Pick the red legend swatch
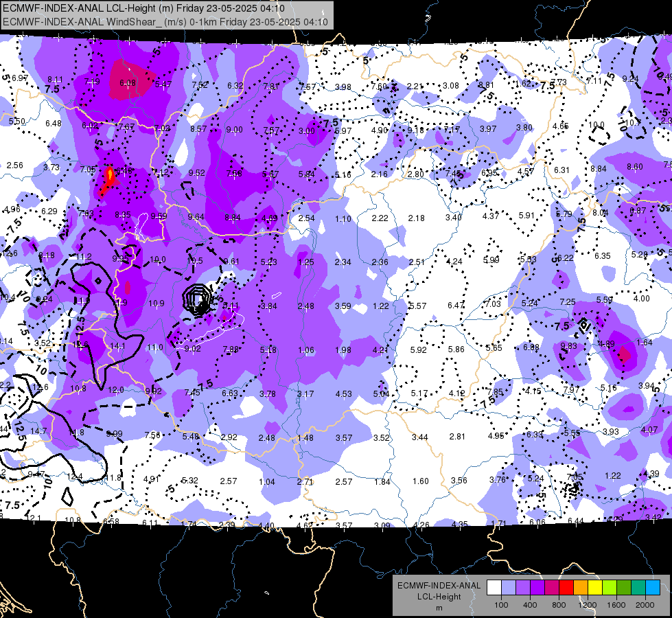 point(566,587)
